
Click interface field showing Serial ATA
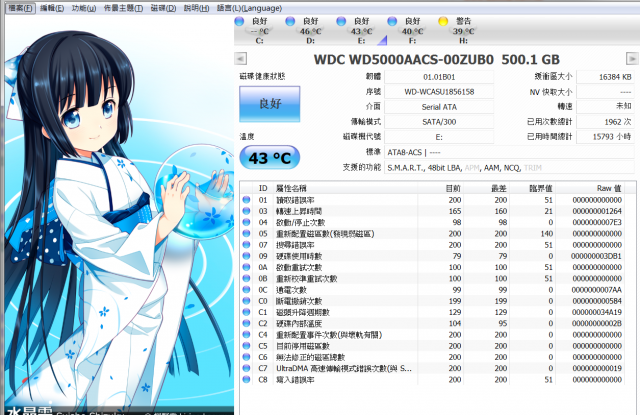pyautogui.click(x=439, y=107)
